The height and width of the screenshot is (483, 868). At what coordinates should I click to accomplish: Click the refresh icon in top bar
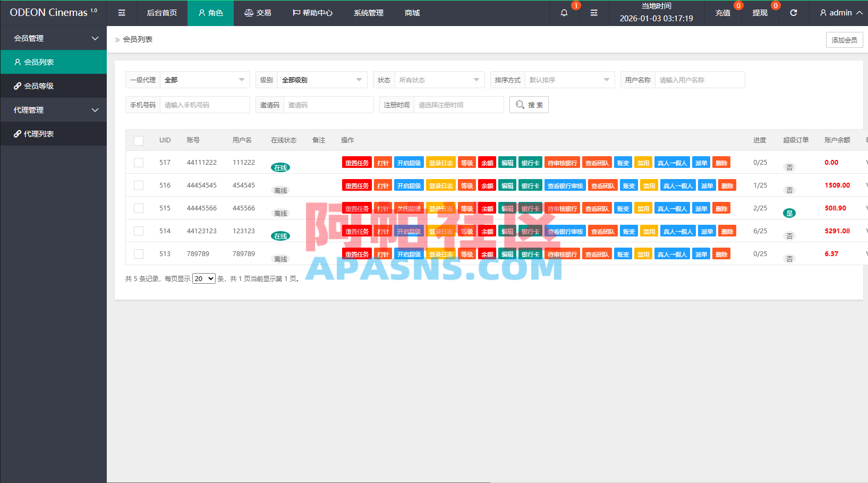point(794,13)
